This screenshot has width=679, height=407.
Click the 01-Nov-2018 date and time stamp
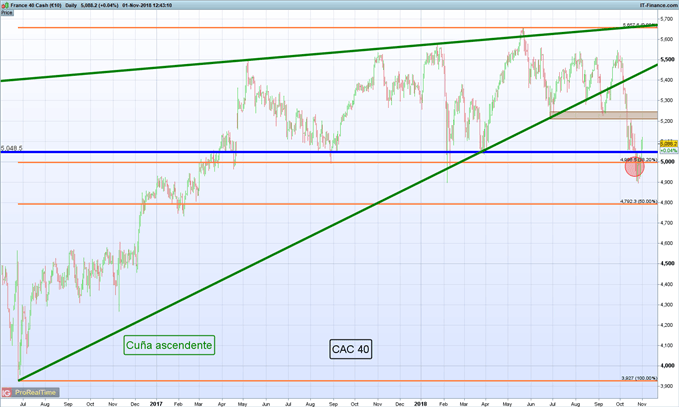[147, 5]
